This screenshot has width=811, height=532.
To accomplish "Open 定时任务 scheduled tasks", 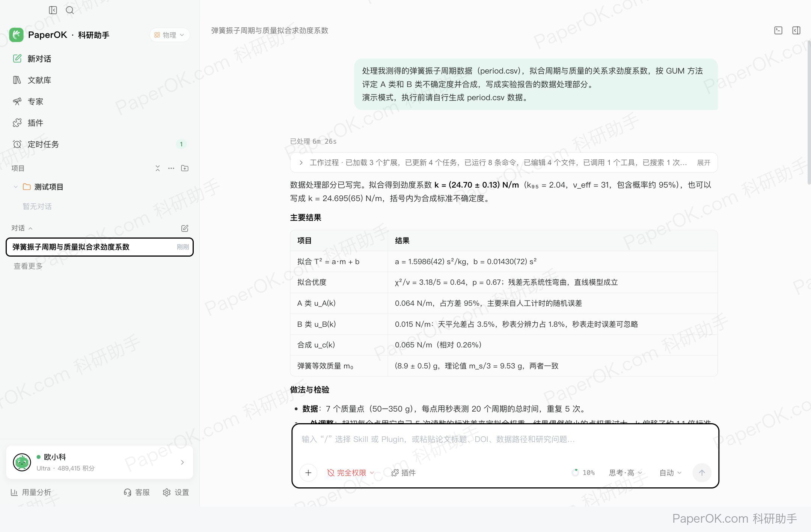I will (99, 144).
